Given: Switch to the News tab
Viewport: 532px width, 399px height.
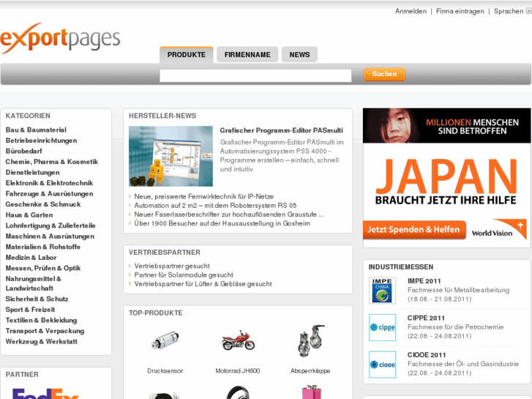Looking at the screenshot, I should pyautogui.click(x=299, y=55).
